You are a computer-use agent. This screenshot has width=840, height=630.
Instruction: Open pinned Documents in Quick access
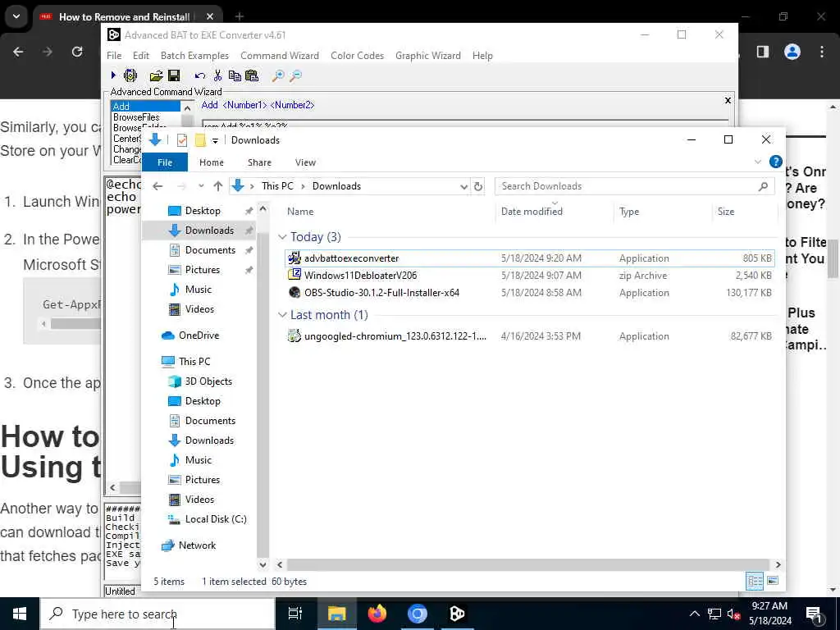210,250
